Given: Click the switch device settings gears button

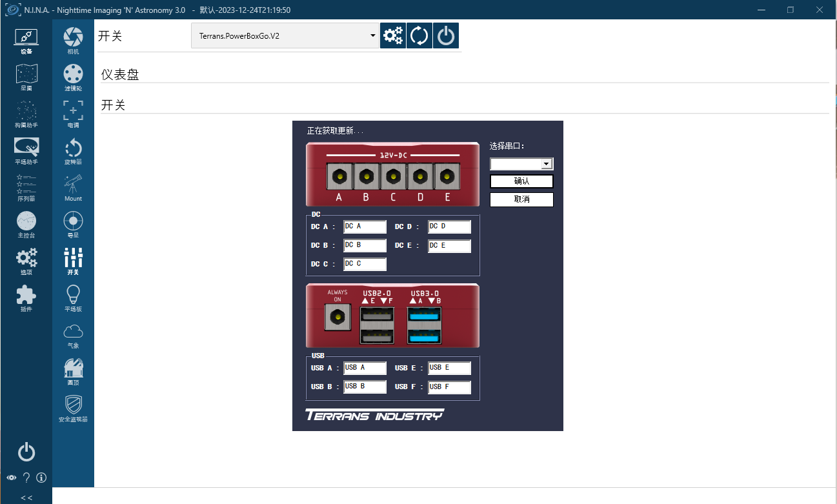Looking at the screenshot, I should (x=393, y=35).
